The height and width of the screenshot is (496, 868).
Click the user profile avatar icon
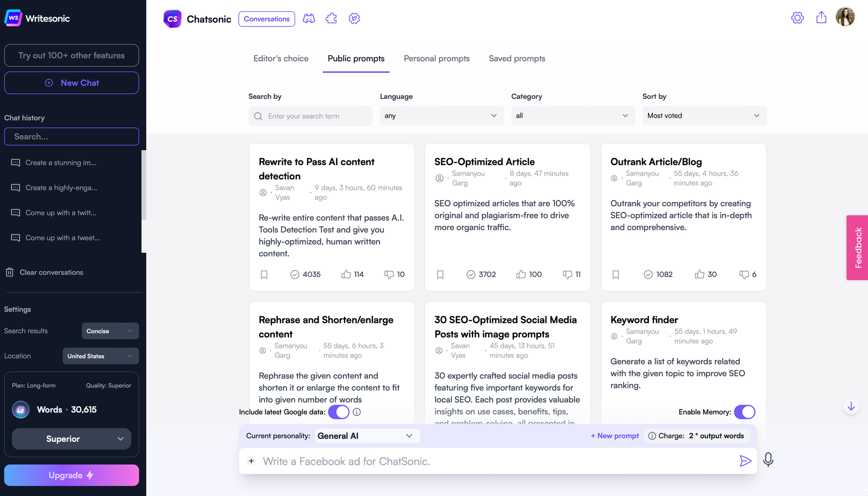click(x=845, y=19)
